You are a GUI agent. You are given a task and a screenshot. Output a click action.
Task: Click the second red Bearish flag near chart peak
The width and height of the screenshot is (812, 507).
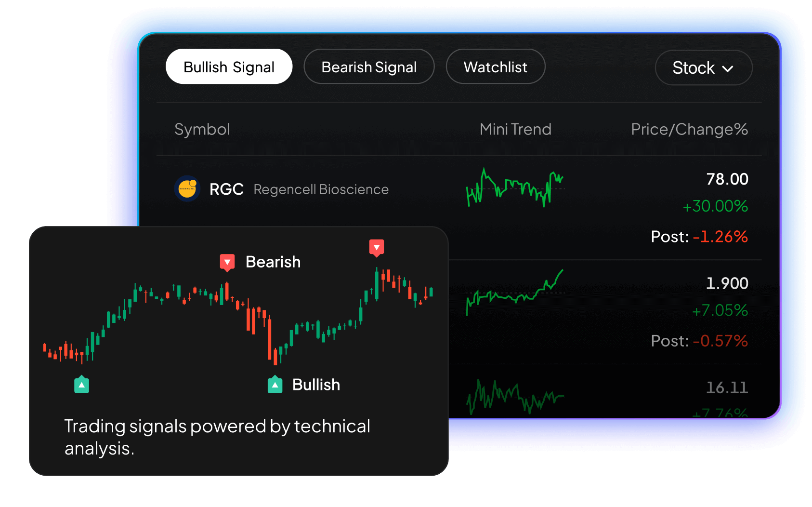(x=377, y=248)
